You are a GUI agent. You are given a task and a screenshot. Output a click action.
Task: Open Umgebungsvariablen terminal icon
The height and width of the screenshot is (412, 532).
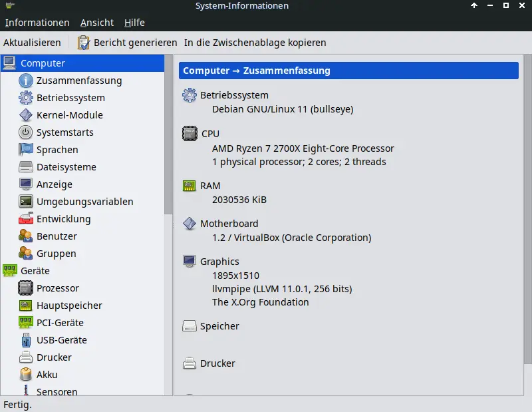[25, 202]
